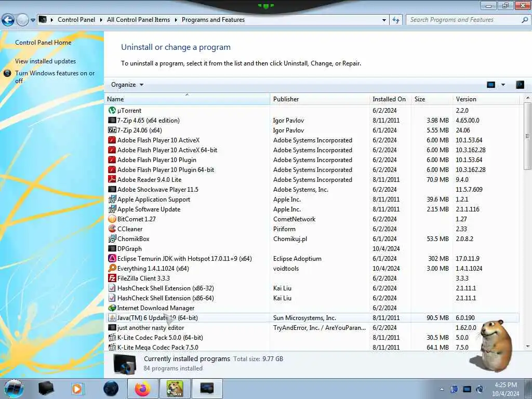Click the Eclipse Temurin JDK icon
Screen dimensions: 532x399
click(112, 258)
